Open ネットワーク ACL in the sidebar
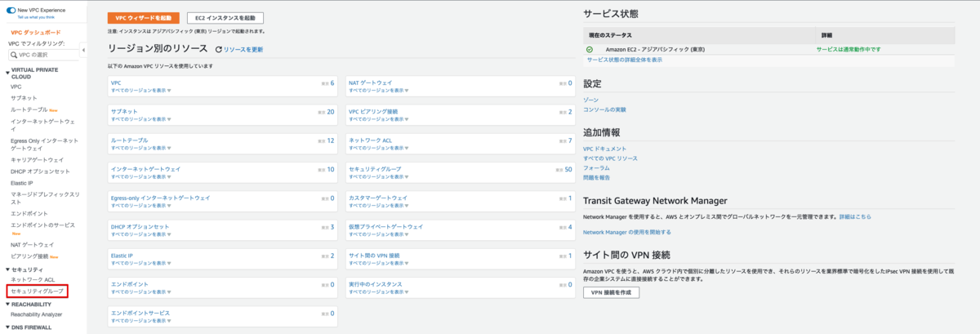The height and width of the screenshot is (334, 980). click(33, 279)
